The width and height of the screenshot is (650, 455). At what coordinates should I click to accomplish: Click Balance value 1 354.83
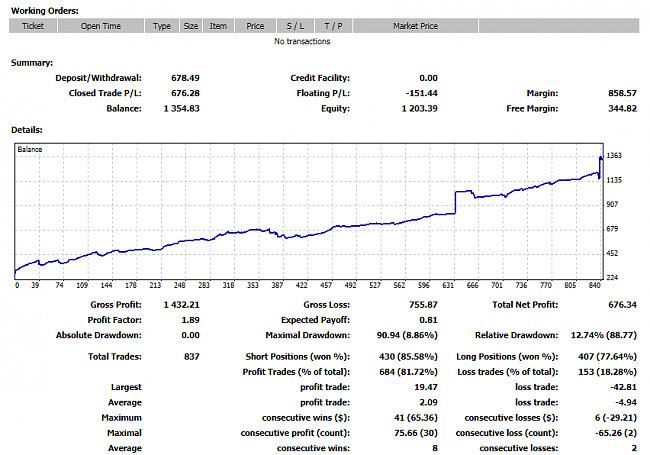pyautogui.click(x=182, y=109)
